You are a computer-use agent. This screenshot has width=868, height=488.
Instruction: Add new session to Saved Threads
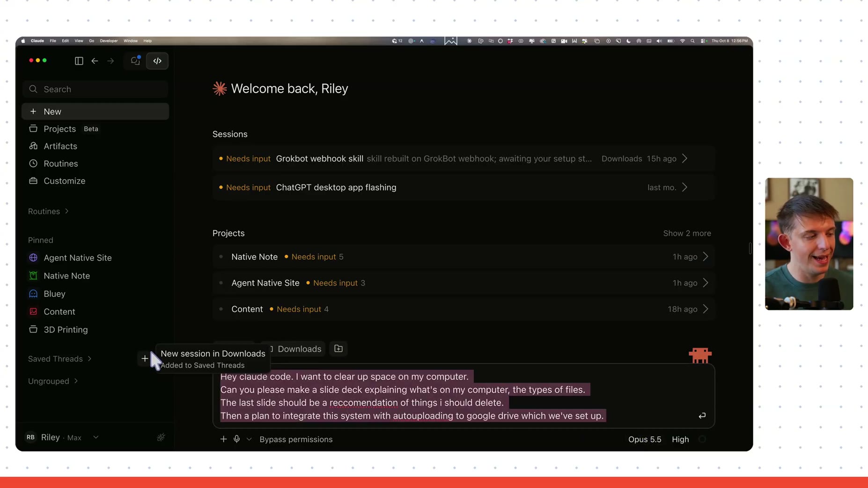(x=145, y=359)
